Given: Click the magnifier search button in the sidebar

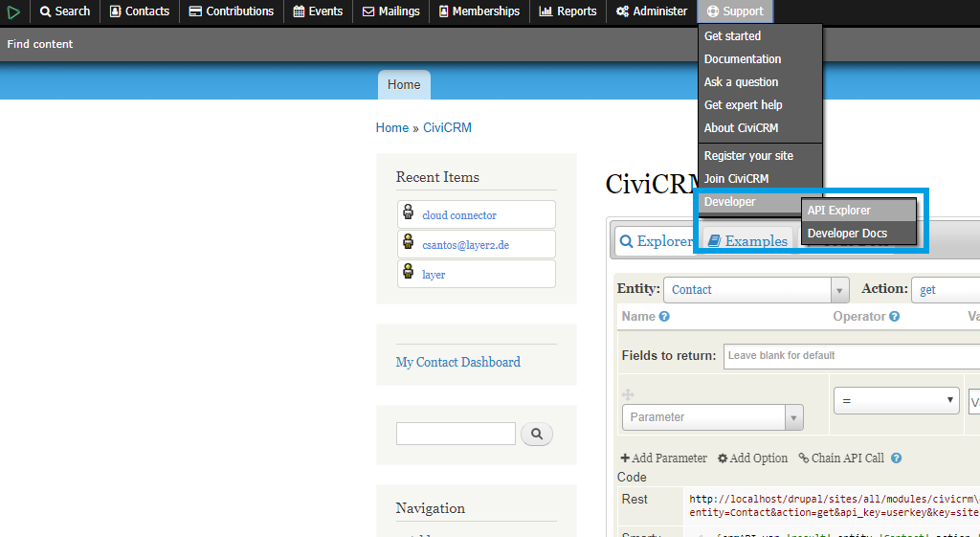Looking at the screenshot, I should (x=537, y=435).
